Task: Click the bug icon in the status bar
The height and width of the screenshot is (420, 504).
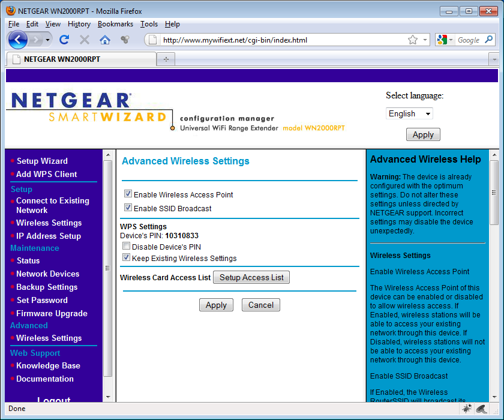Action: [x=467, y=409]
